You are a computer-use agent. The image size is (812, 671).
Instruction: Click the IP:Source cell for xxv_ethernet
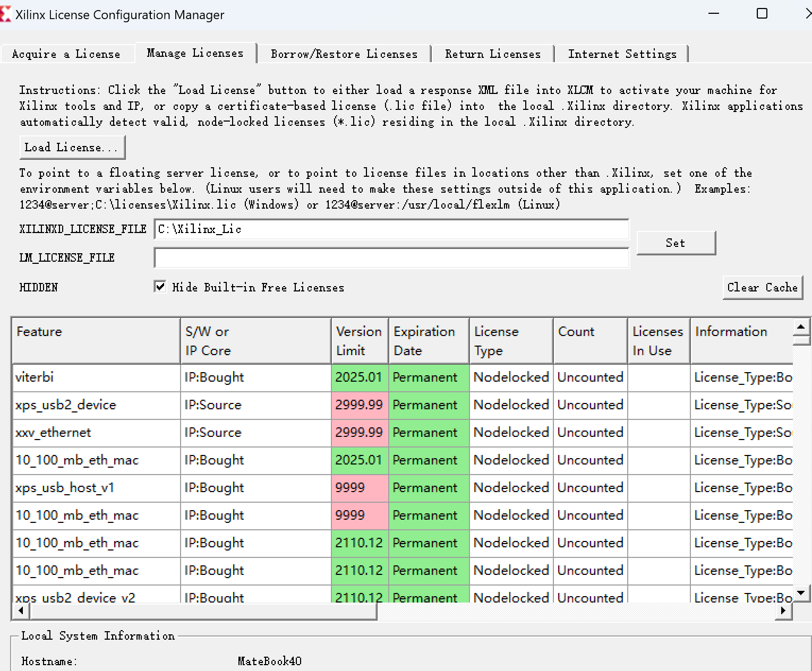pyautogui.click(x=256, y=433)
